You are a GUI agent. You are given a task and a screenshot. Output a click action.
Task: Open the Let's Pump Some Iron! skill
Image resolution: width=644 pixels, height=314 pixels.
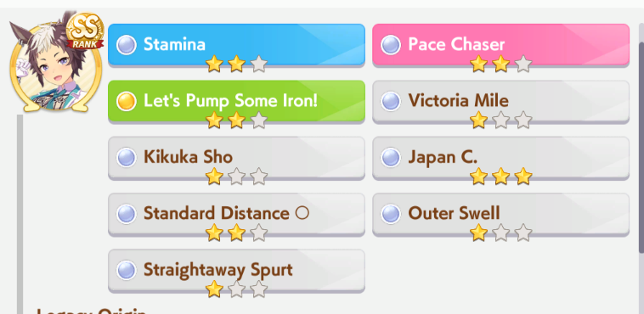(236, 101)
